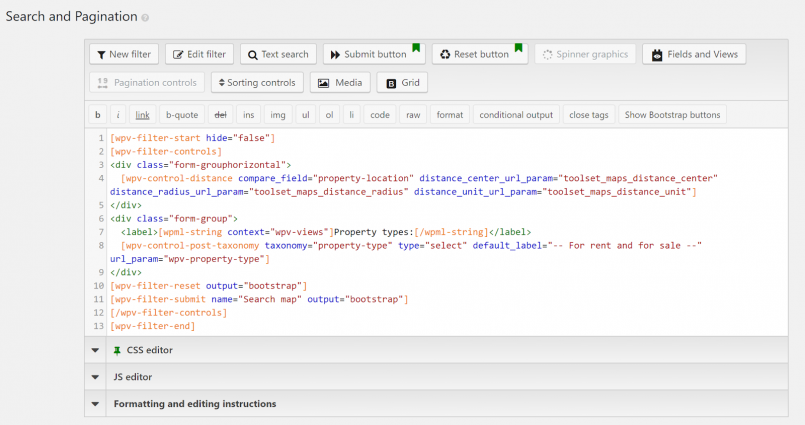Place cursor on wpv-filter-start line 1
This screenshot has width=805, height=425.
click(193, 138)
